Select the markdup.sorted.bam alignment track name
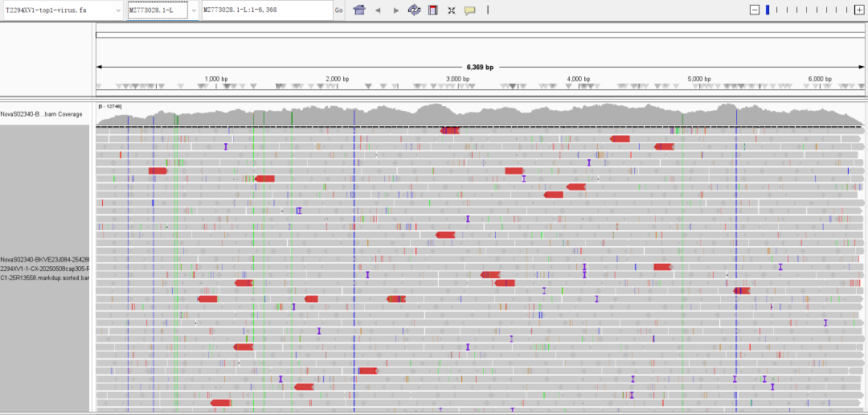Screen dimensions: 868x415 pyautogui.click(x=45, y=269)
